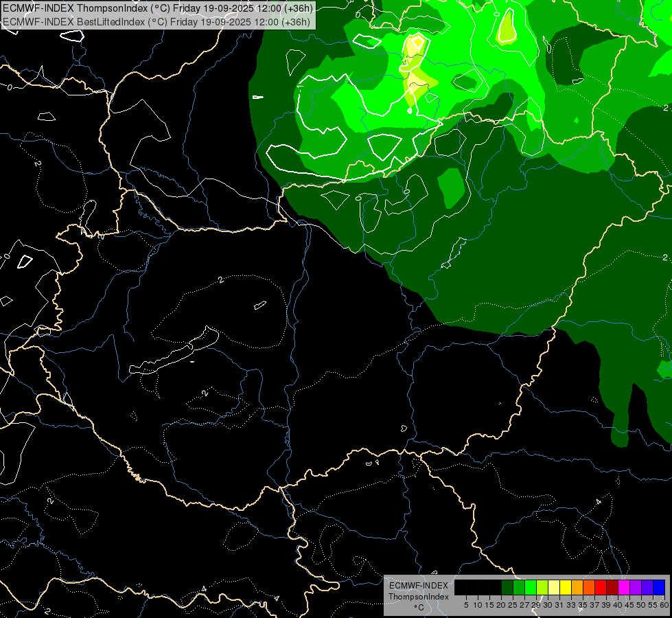672x618 pixels.
Task: Click legend scale value 35
Action: click(x=583, y=605)
